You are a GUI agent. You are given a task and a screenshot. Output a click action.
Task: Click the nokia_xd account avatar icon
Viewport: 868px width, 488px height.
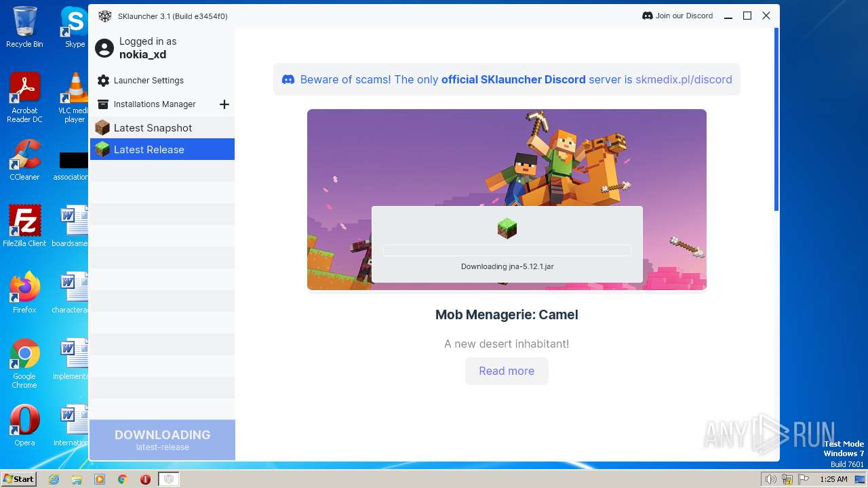click(x=104, y=48)
